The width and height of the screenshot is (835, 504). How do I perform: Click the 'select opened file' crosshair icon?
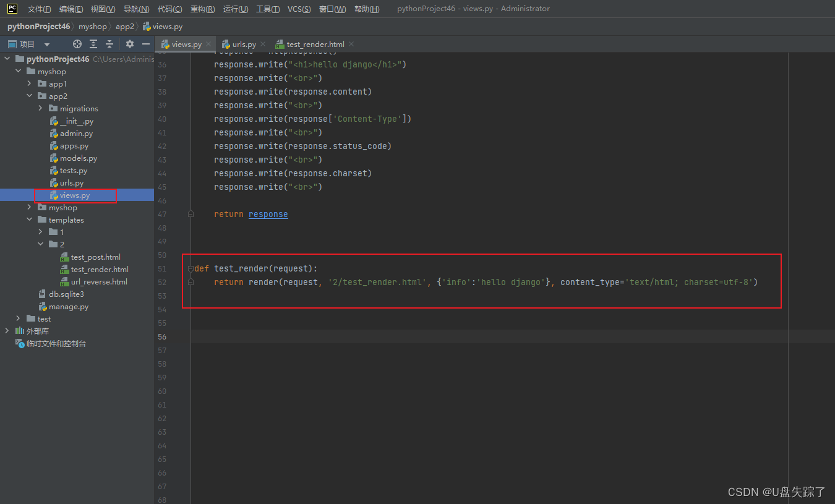point(77,44)
